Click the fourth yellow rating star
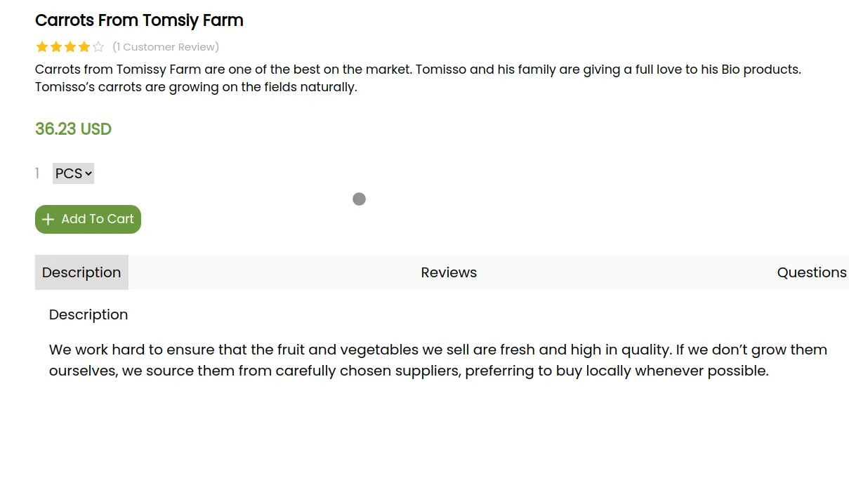 tap(84, 47)
